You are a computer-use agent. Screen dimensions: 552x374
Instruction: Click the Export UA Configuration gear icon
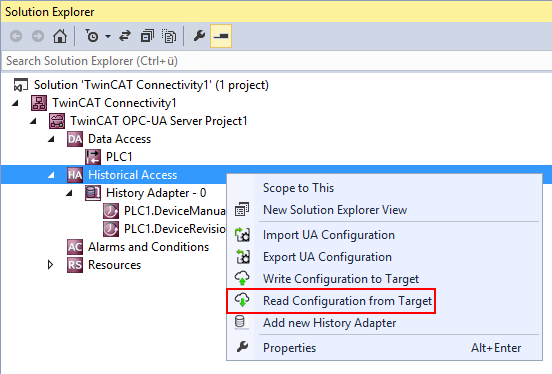(x=242, y=257)
